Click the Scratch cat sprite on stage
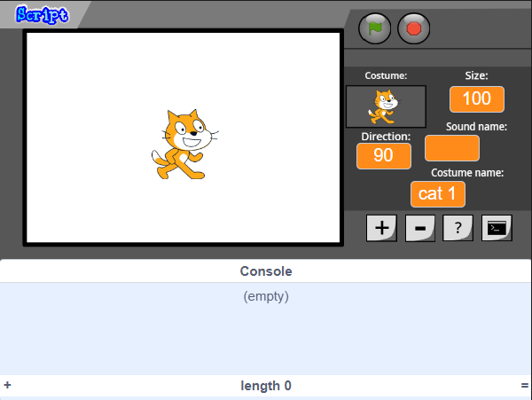The width and height of the screenshot is (532, 400). click(184, 145)
